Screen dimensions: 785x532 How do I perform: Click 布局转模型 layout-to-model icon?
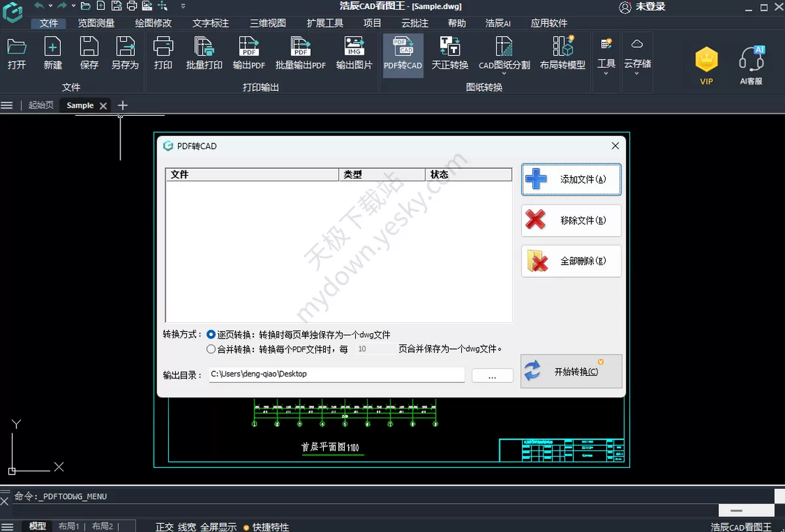(563, 53)
